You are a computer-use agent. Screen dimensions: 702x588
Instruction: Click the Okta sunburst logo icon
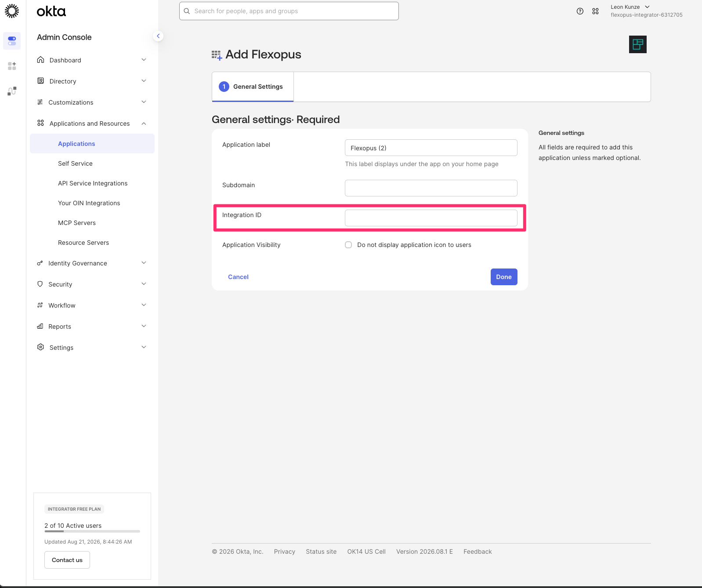tap(12, 11)
